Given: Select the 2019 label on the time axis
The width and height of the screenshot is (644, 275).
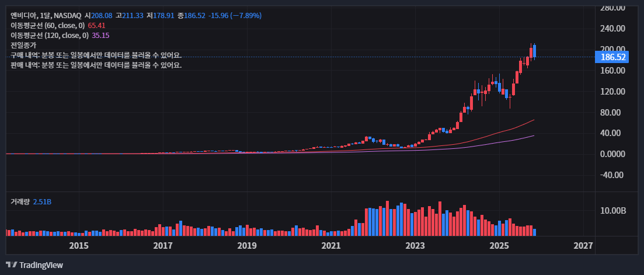Looking at the screenshot, I should tap(247, 245).
